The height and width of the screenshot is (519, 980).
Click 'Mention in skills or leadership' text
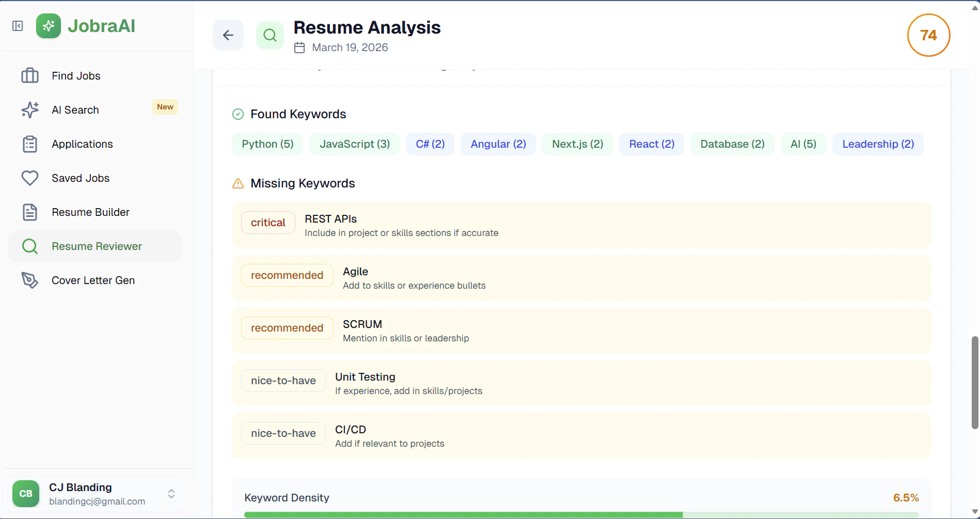pos(406,338)
